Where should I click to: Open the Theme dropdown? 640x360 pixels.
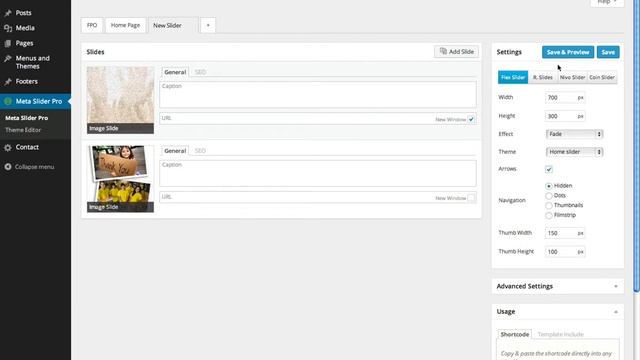pyautogui.click(x=574, y=152)
